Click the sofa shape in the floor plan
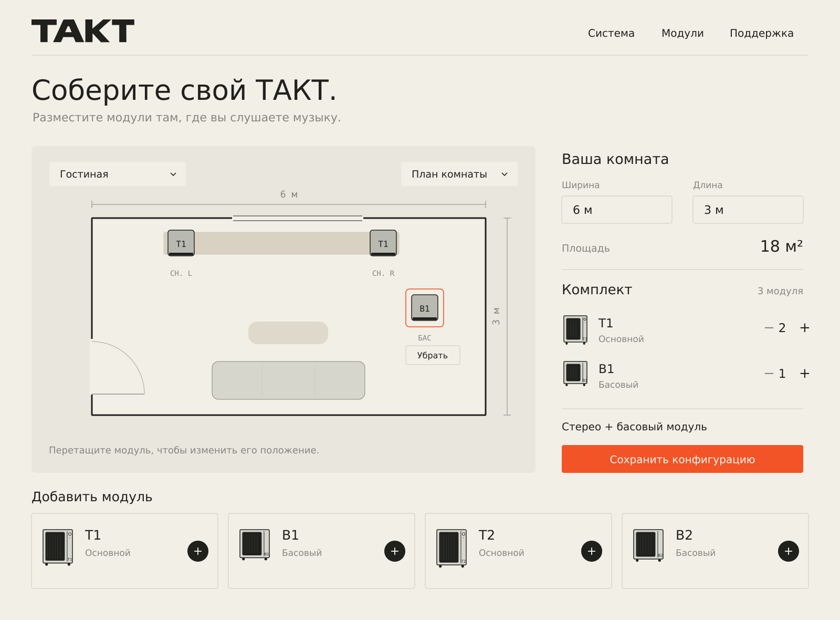Viewport: 840px width, 620px height. click(x=288, y=380)
